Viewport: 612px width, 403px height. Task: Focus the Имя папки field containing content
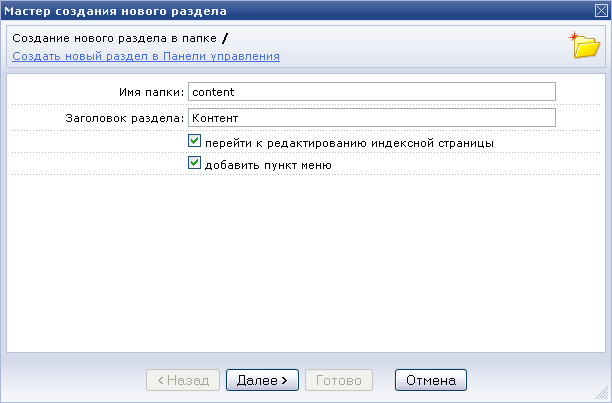tap(372, 92)
